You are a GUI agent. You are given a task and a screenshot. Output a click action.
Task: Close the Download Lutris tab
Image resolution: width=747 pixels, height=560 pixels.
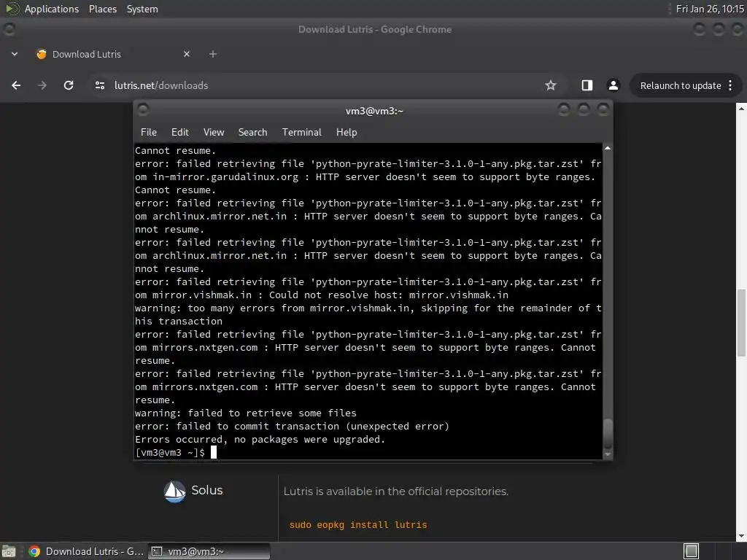click(x=187, y=54)
